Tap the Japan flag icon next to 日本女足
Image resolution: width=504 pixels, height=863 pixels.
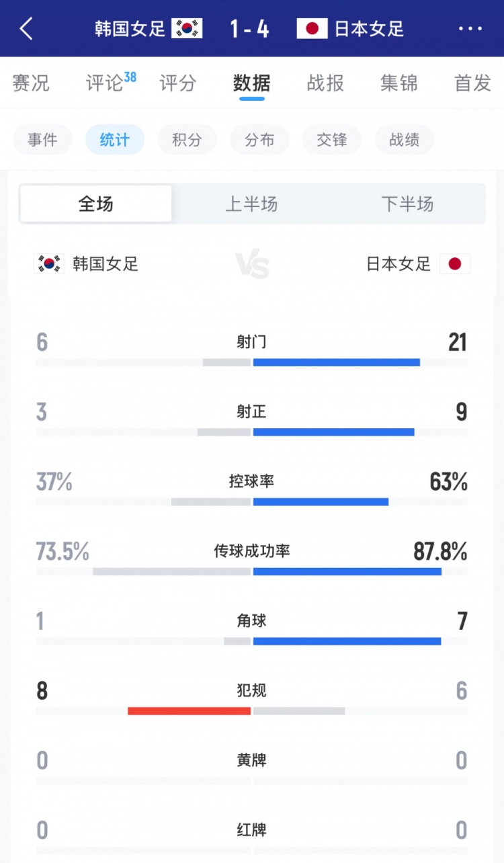tap(312, 28)
